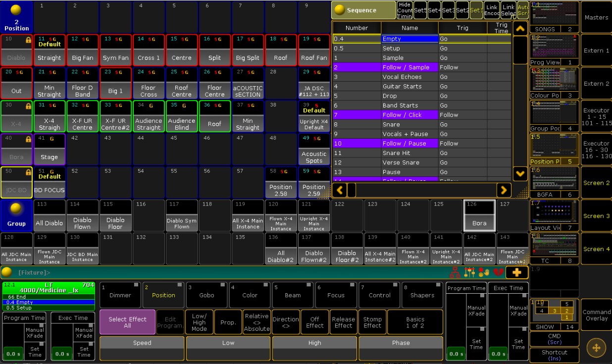This screenshot has height=364, width=612.
Task: Click the yellow plus button on command line
Action: click(517, 272)
